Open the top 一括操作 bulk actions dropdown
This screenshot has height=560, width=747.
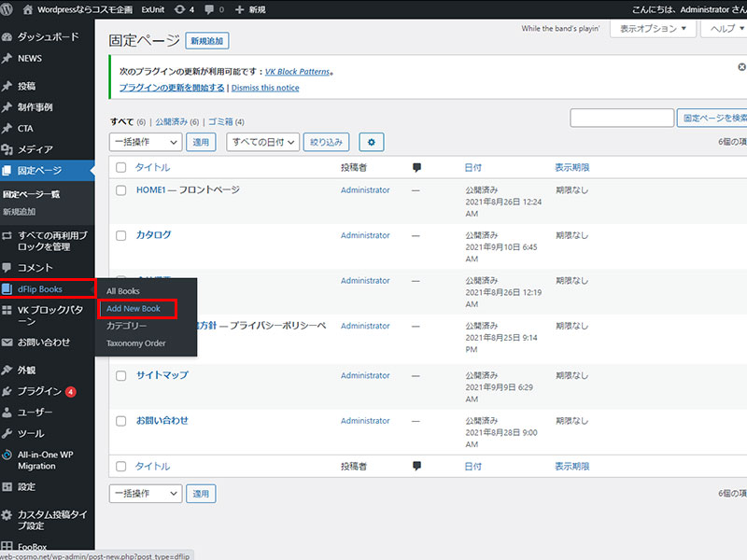pyautogui.click(x=146, y=142)
